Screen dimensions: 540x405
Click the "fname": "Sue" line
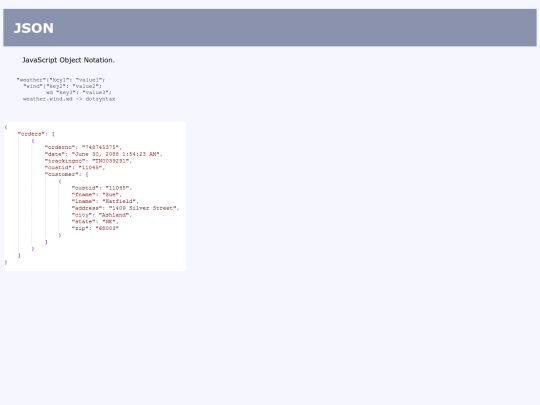tap(96, 194)
